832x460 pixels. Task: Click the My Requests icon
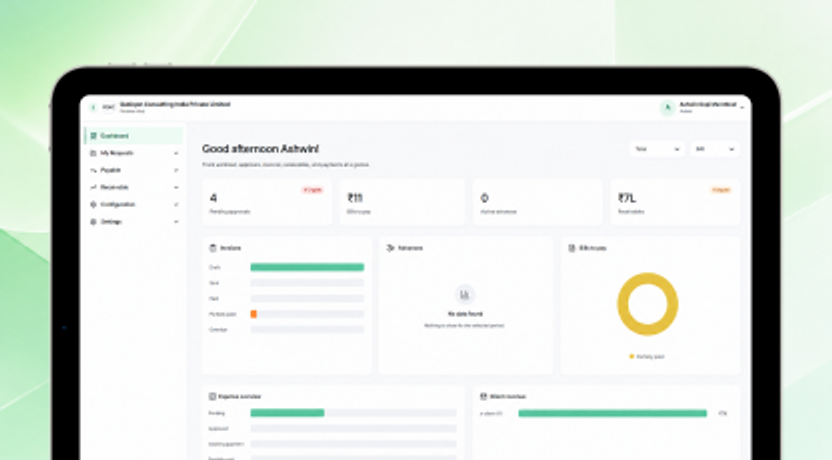click(93, 153)
